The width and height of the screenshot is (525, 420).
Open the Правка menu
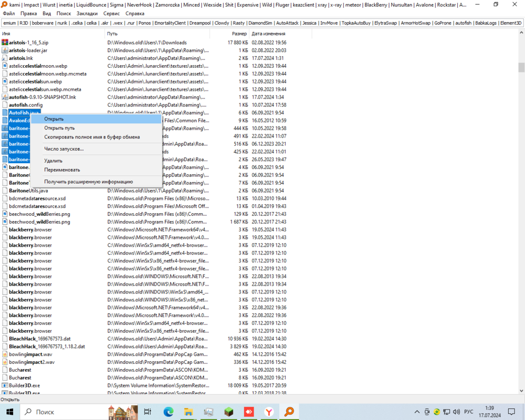click(x=28, y=14)
